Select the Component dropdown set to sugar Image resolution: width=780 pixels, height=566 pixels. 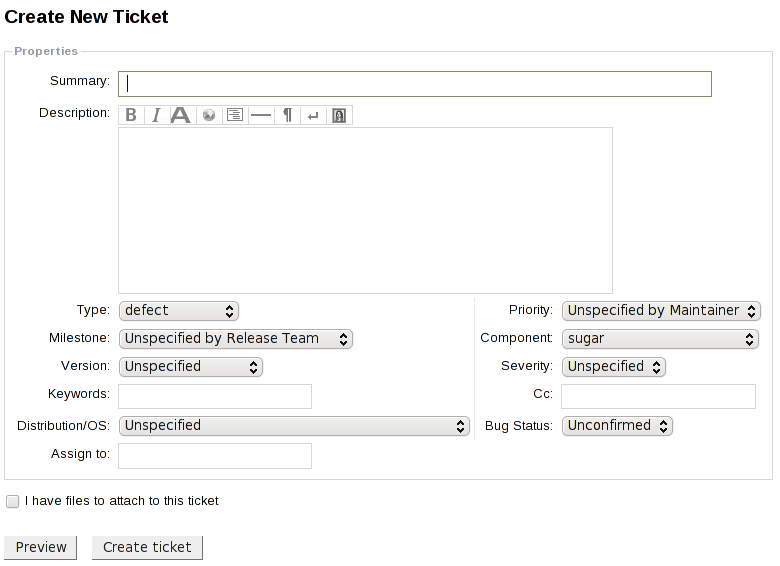point(660,339)
